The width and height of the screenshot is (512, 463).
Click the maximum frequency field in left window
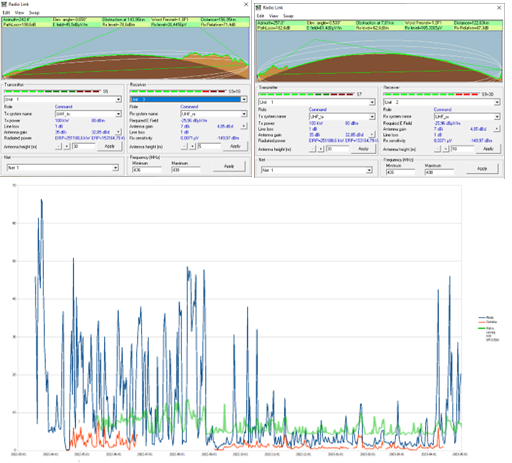[186, 170]
